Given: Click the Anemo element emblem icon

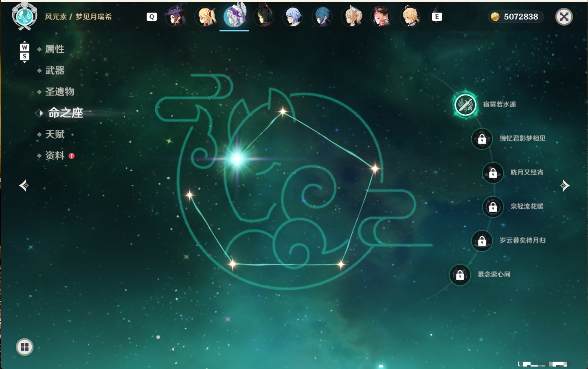Looking at the screenshot, I should (x=24, y=16).
